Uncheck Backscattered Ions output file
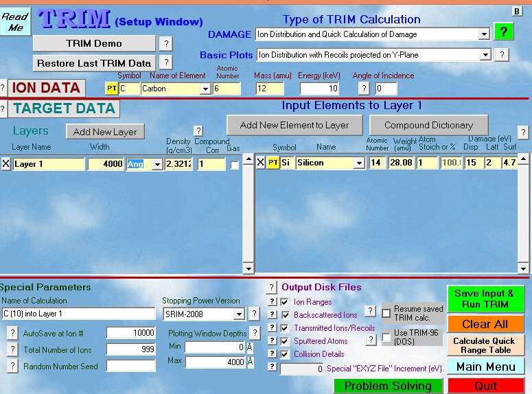 (286, 315)
